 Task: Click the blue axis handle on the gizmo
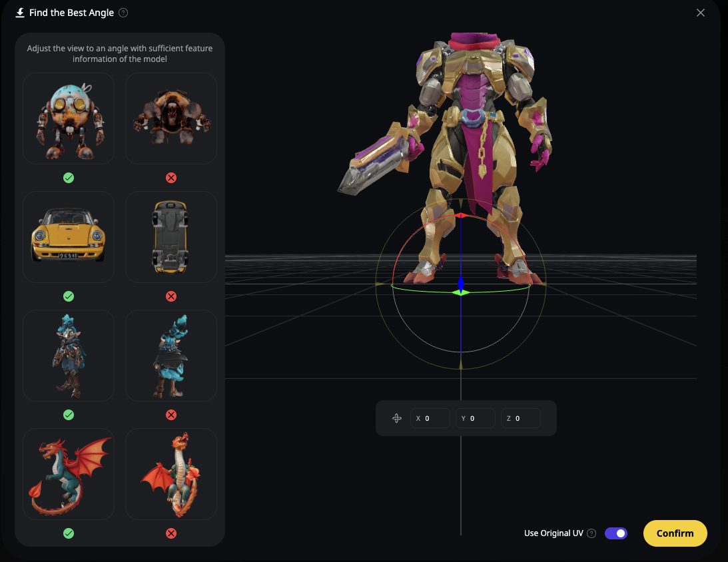(x=460, y=283)
